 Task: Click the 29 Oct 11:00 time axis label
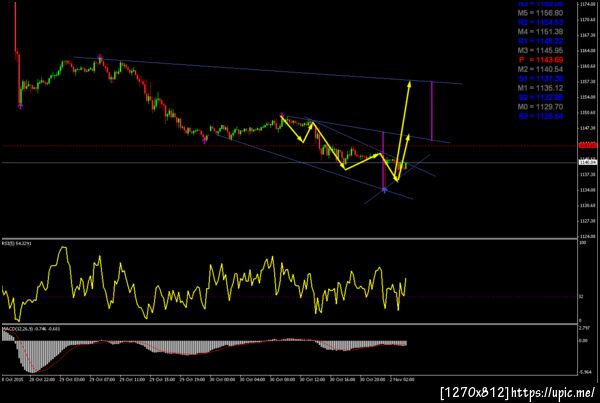tap(132, 379)
